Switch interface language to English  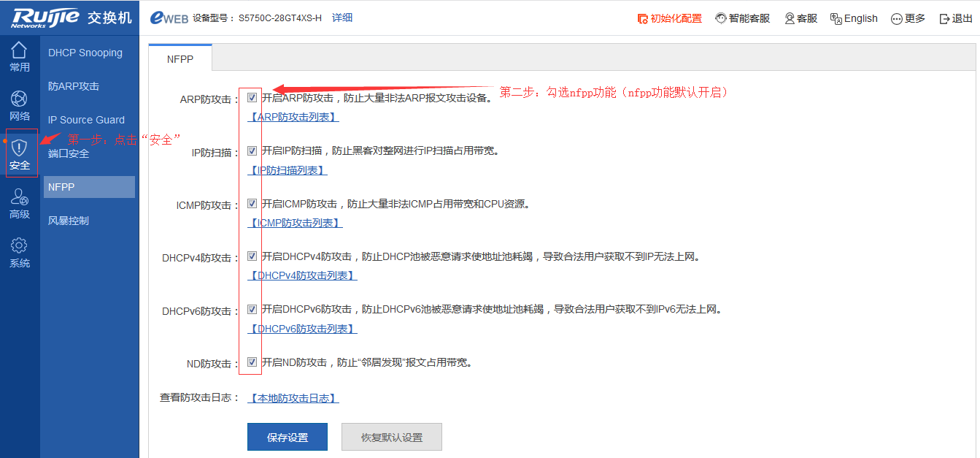click(x=854, y=18)
